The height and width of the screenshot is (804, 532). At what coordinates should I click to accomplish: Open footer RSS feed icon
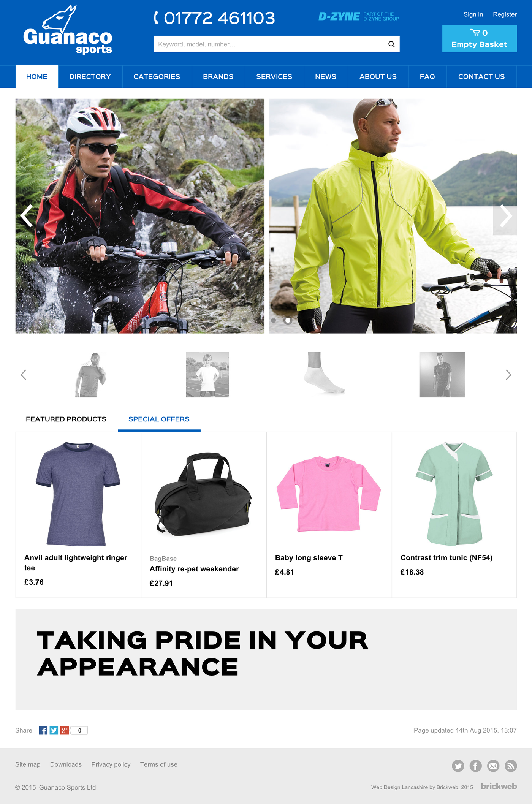pos(511,766)
